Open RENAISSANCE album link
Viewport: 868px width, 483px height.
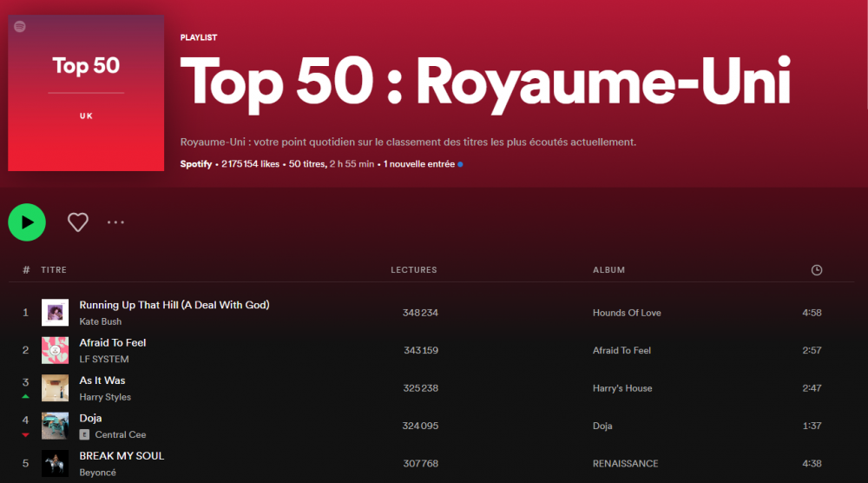(x=626, y=463)
